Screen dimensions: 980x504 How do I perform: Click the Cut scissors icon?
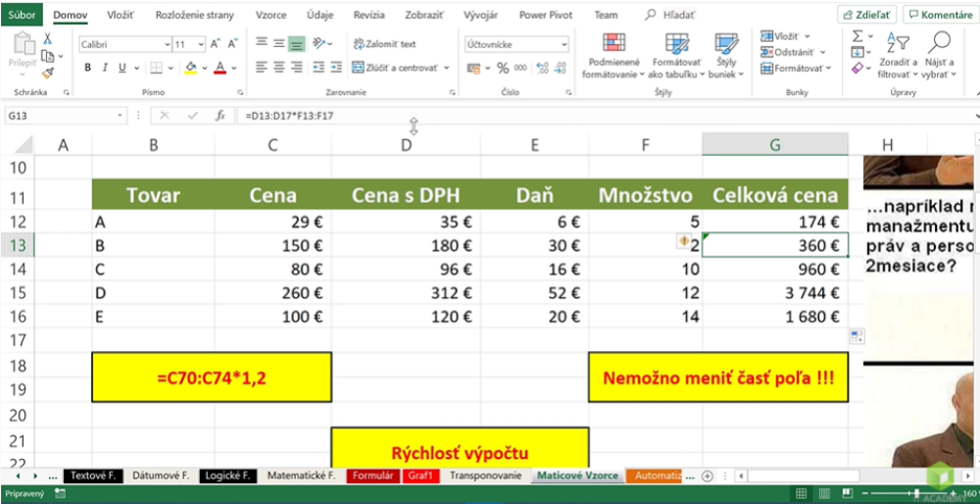coord(47,38)
